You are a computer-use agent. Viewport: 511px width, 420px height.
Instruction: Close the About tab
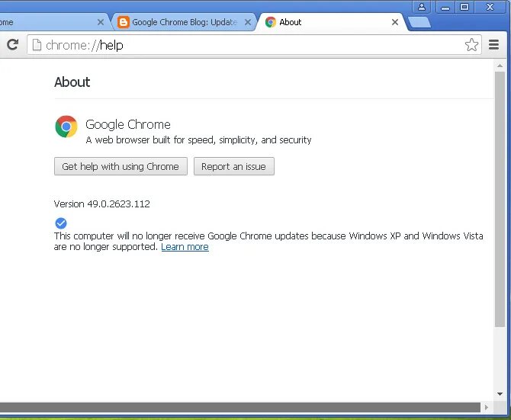pos(394,22)
